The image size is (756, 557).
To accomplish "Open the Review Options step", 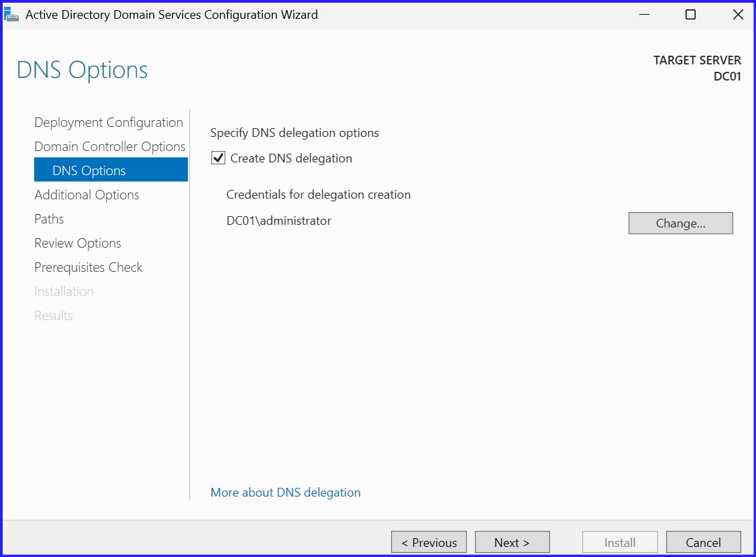I will (x=77, y=243).
